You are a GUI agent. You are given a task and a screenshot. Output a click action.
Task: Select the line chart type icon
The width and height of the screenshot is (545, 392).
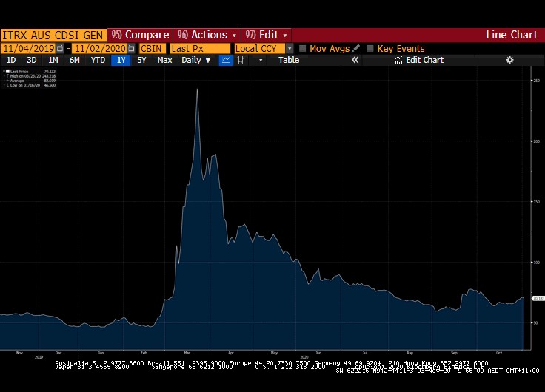click(x=226, y=60)
